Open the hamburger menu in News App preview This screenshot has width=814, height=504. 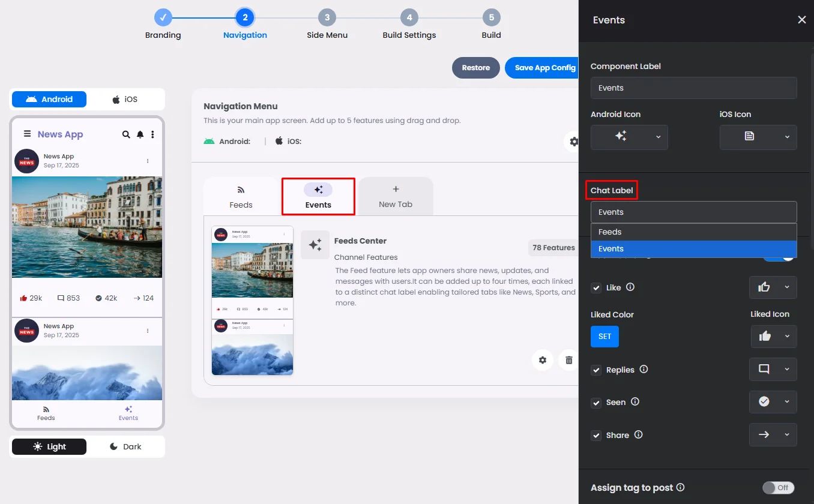[27, 134]
